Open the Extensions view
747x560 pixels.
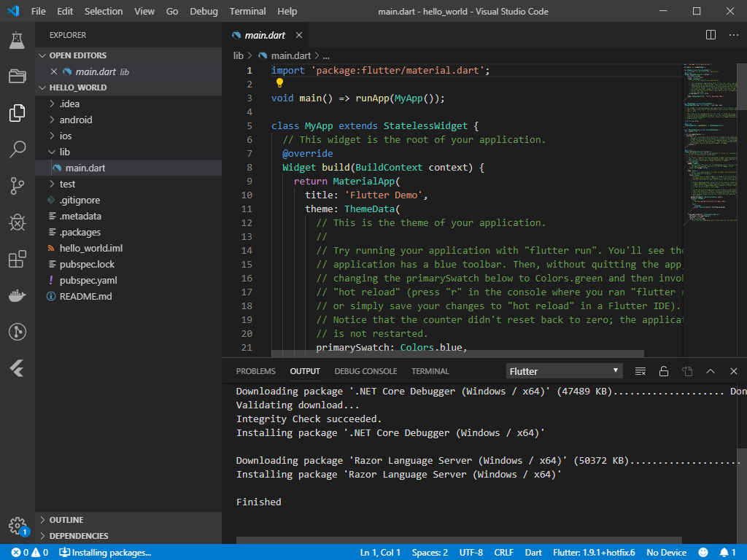click(18, 259)
